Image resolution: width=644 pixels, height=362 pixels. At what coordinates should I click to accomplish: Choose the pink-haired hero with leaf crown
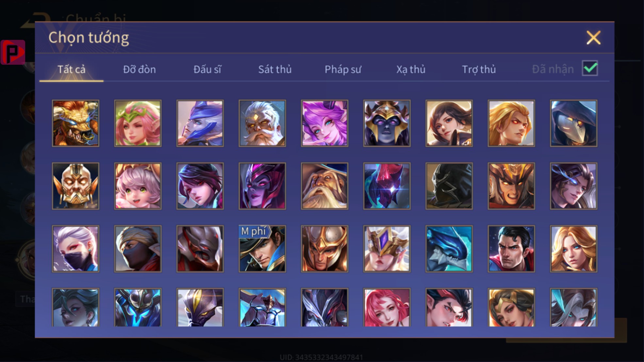(x=138, y=123)
